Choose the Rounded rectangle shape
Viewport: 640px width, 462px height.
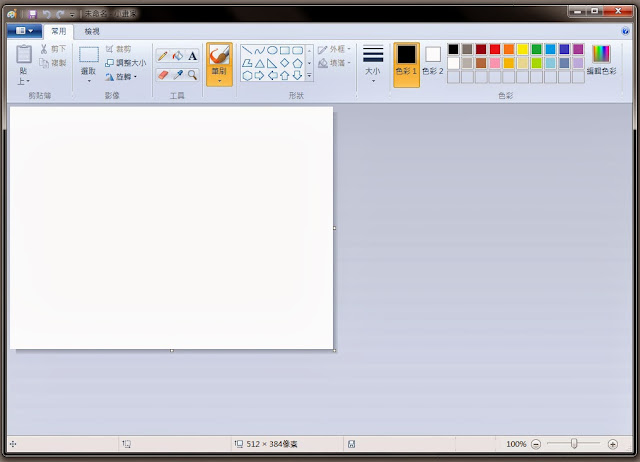click(298, 51)
